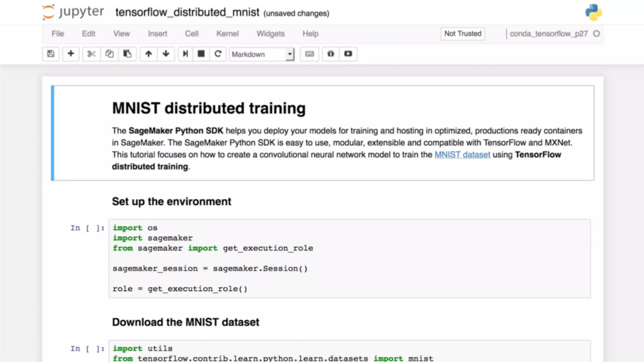Open the cell type Markdown dropdown

(262, 54)
